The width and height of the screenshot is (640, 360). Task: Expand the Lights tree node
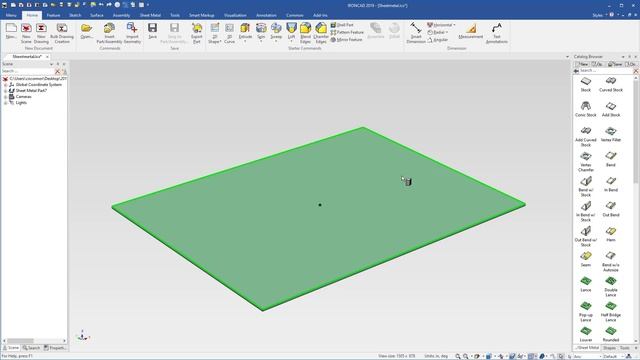(x=6, y=103)
